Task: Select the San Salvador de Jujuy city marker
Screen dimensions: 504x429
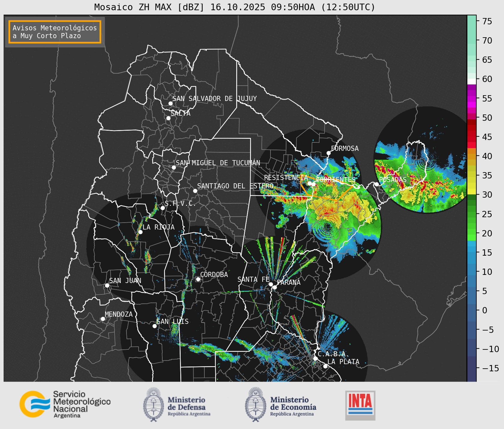Action: point(170,103)
